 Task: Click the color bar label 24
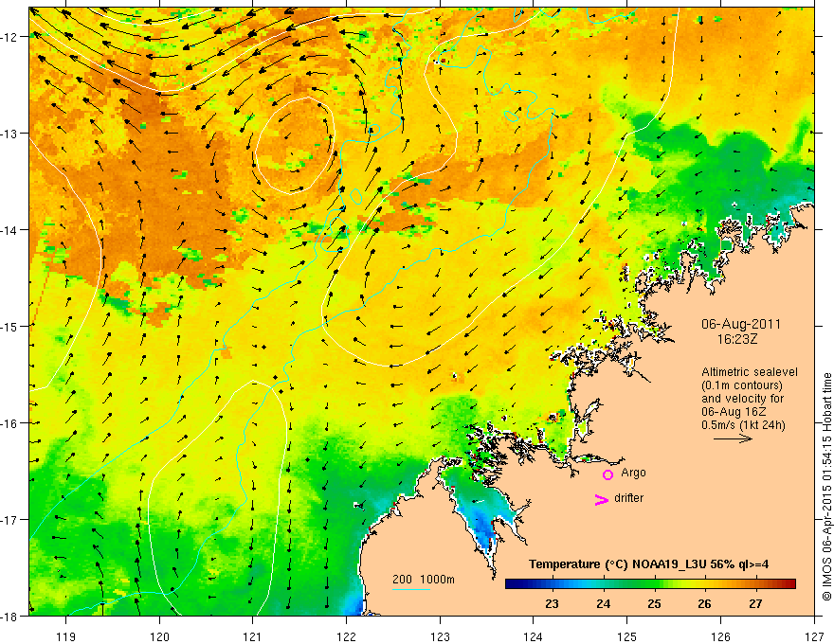(x=603, y=603)
